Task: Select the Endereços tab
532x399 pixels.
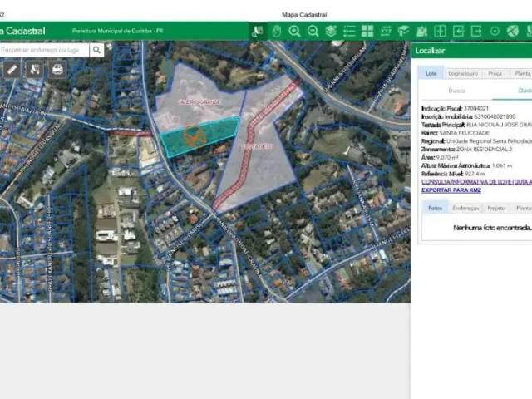Action: [x=465, y=209]
